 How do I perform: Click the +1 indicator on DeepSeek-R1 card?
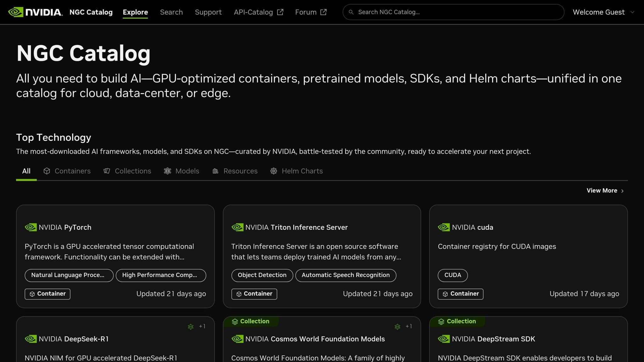click(202, 326)
